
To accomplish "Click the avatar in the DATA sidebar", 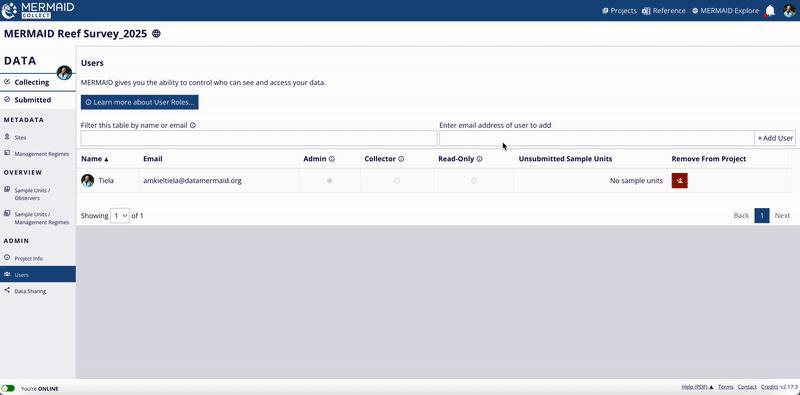I will pos(64,72).
